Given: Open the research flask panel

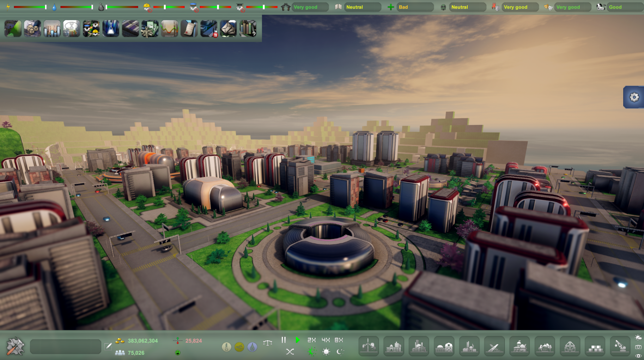Looking at the screenshot, I should click(x=111, y=29).
